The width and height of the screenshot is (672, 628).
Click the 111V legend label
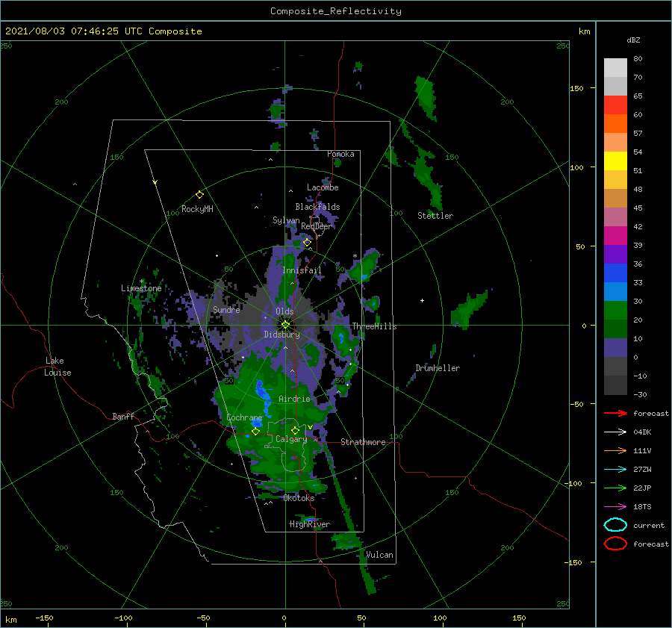(x=642, y=450)
